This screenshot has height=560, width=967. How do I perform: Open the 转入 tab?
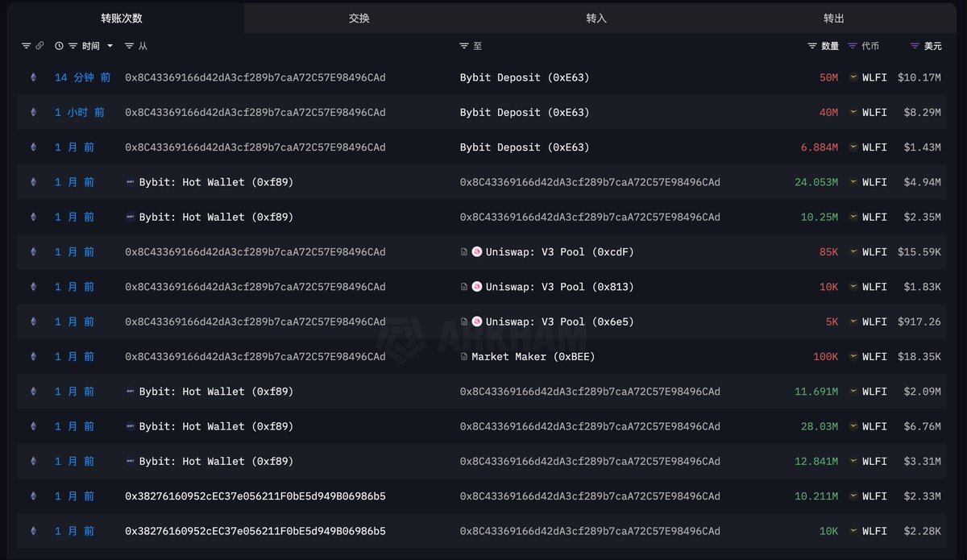coord(596,18)
